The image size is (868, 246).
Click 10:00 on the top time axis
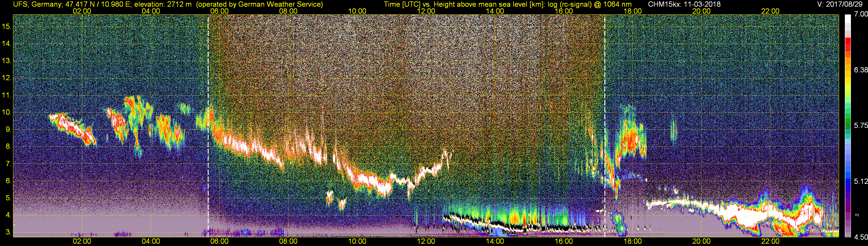pyautogui.click(x=357, y=11)
